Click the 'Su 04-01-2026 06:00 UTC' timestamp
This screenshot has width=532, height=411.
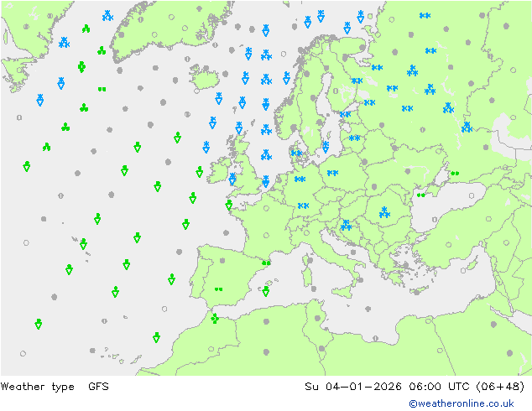(387, 386)
